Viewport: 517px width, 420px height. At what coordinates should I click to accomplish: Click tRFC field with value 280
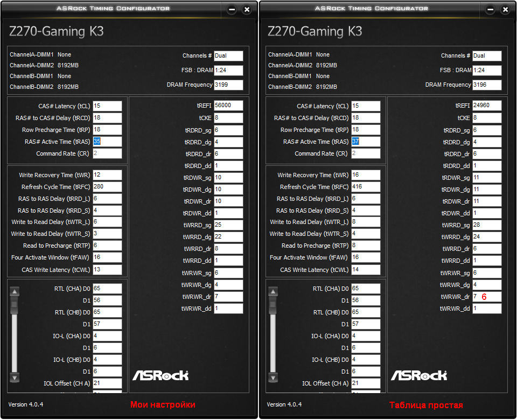tap(107, 187)
